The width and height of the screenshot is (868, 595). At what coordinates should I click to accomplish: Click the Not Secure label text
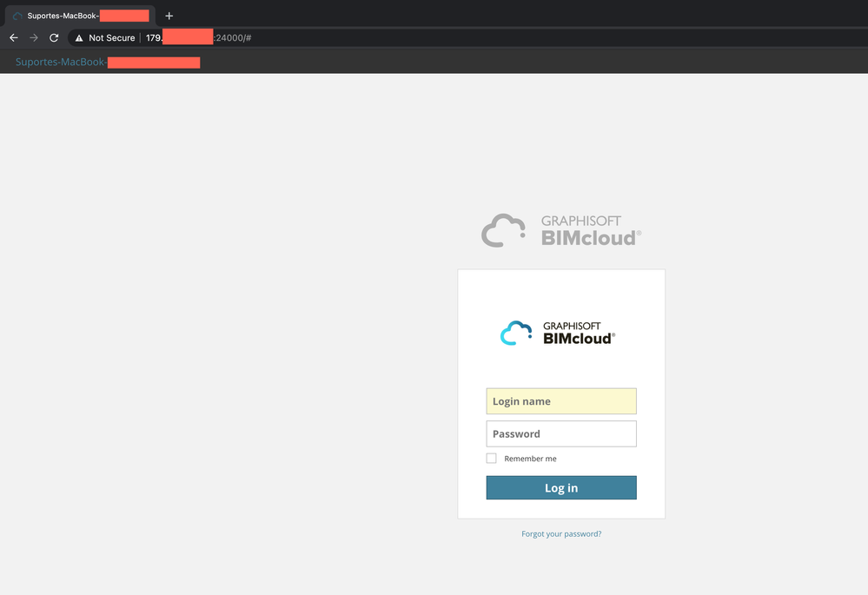(112, 37)
